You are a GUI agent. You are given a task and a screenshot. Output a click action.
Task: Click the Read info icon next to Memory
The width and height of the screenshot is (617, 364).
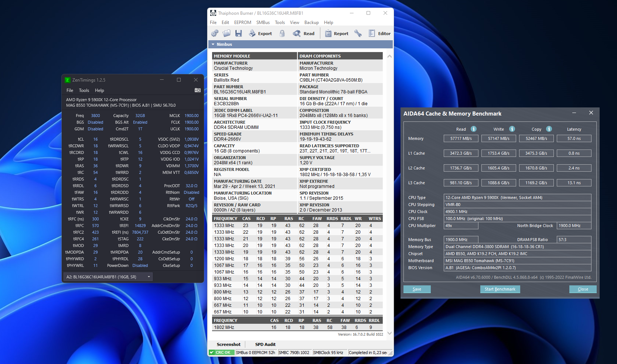pyautogui.click(x=474, y=129)
